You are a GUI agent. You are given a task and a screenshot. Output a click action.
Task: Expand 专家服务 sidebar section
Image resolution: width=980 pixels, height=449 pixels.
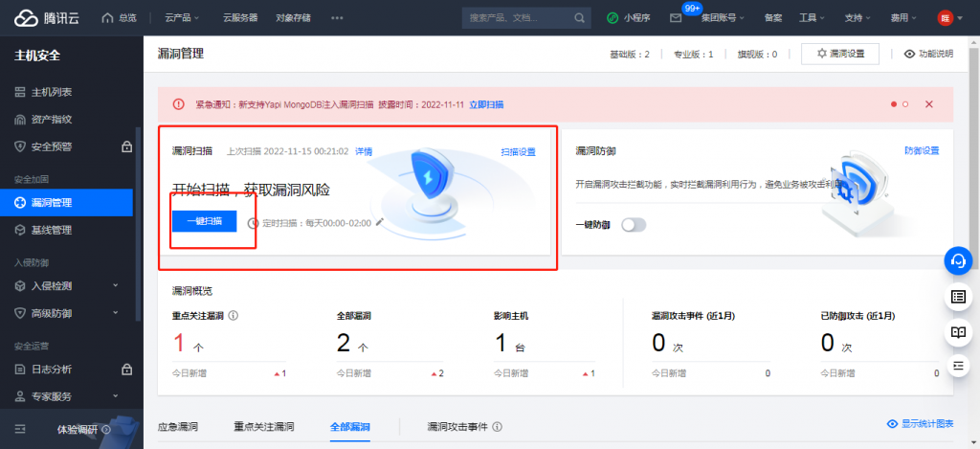click(66, 396)
